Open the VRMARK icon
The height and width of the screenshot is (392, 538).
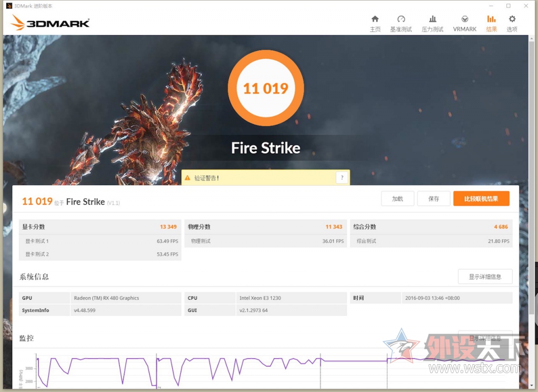[x=464, y=19]
